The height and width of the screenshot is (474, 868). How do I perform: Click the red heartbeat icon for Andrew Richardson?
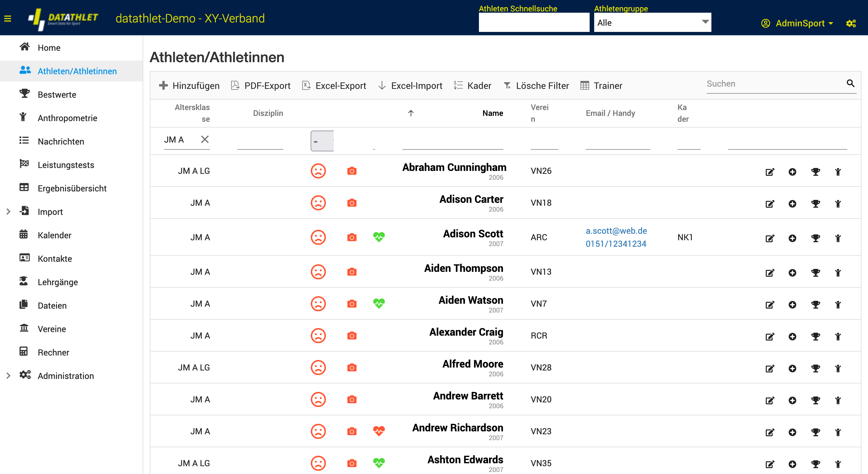point(379,431)
